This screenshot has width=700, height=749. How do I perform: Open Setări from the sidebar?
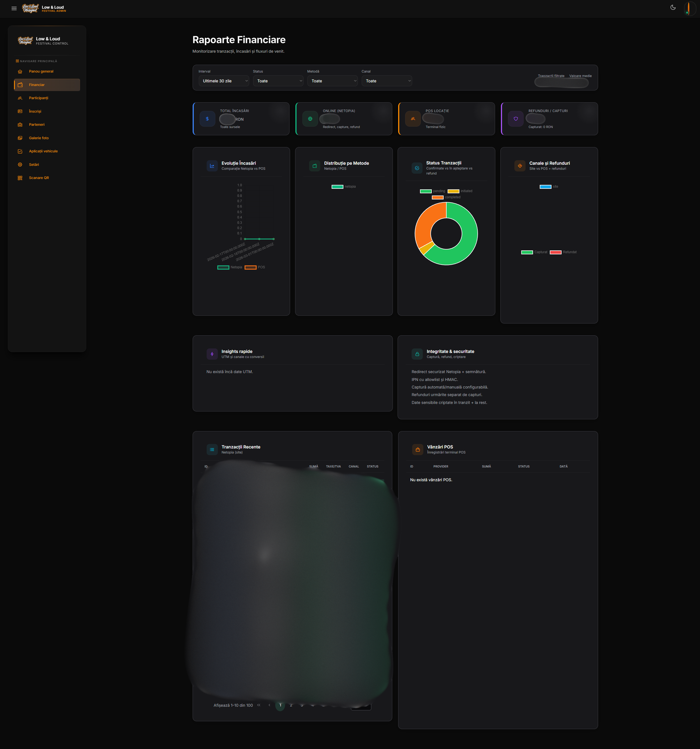(x=47, y=165)
